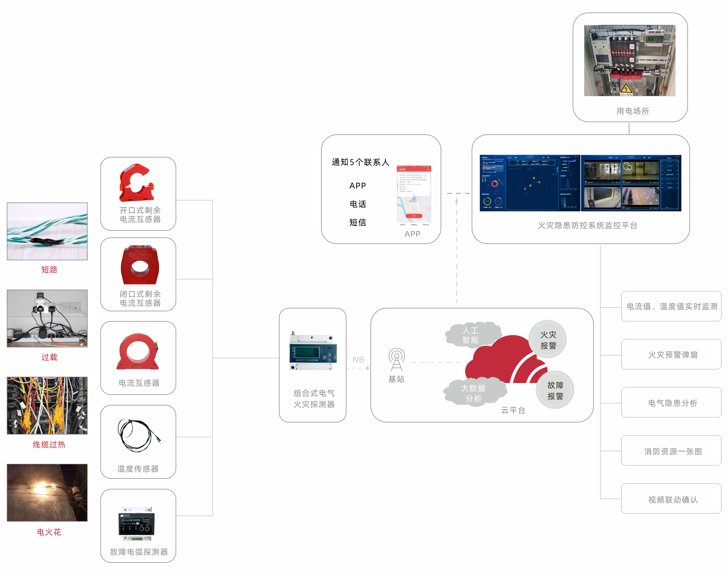Select the 电气隐患分析 feature box

click(x=671, y=402)
